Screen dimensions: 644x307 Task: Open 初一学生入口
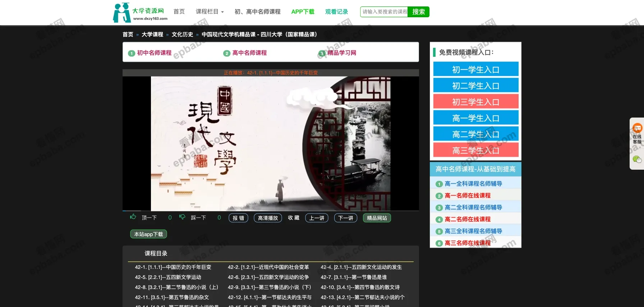[476, 69]
